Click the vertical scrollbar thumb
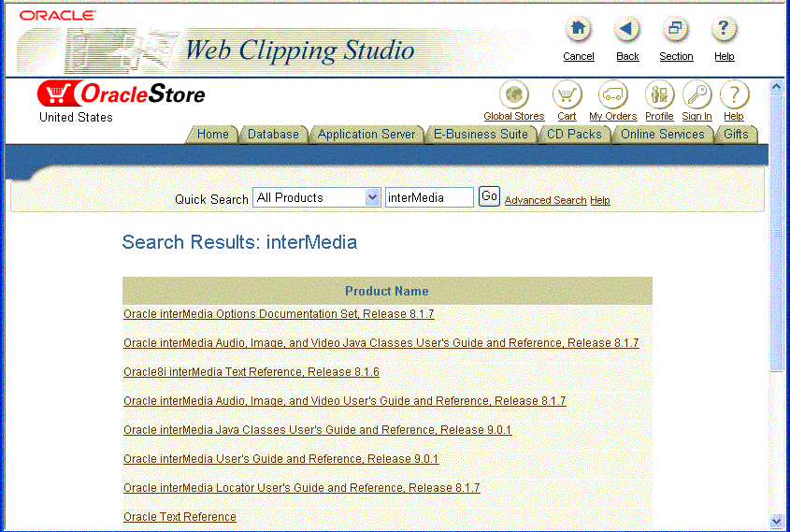 776,233
